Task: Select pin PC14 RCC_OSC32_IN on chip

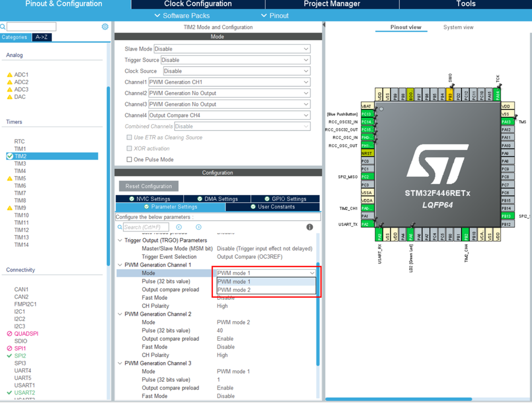Action: (x=367, y=122)
